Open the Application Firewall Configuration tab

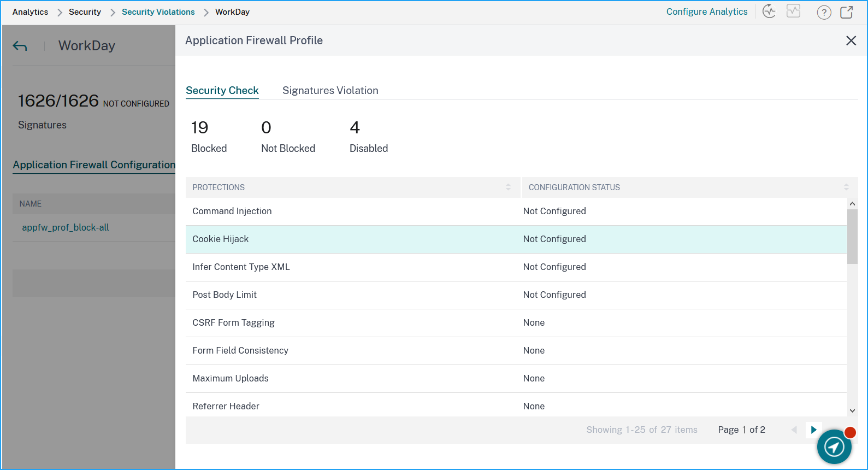tap(94, 165)
